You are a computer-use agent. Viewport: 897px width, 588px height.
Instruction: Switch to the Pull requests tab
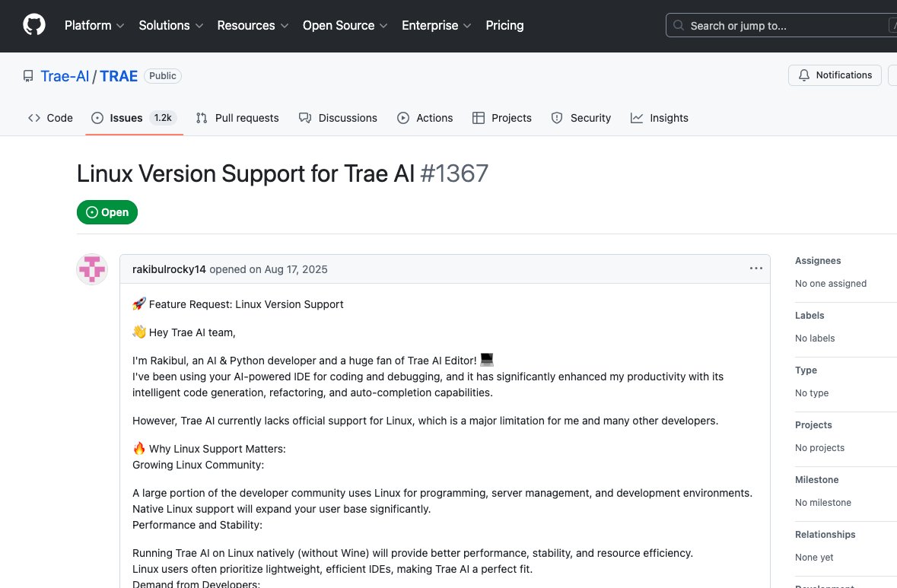pyautogui.click(x=237, y=118)
